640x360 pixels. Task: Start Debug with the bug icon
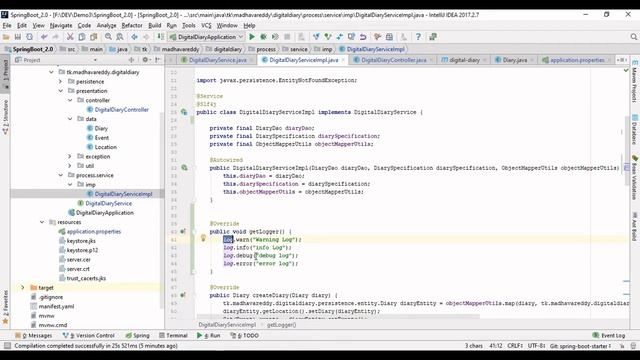point(264,37)
